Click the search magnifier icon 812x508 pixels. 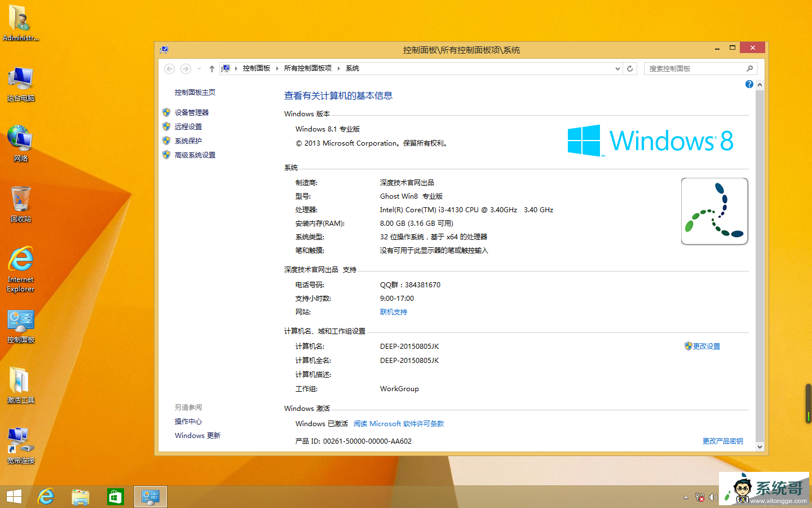[749, 69]
